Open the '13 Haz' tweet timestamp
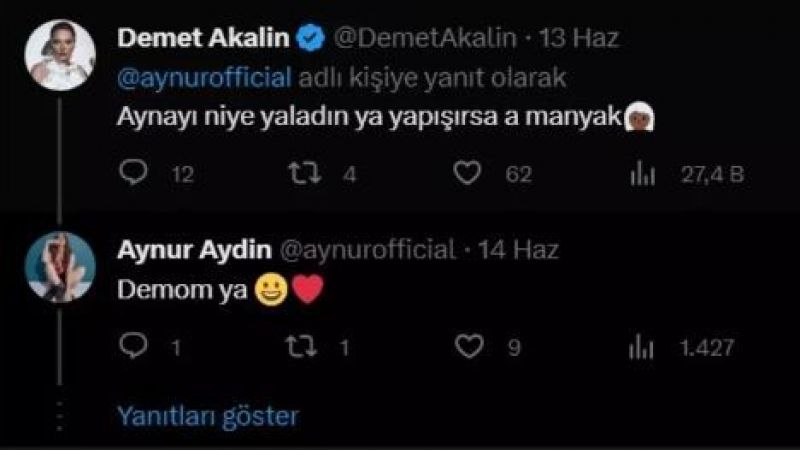800x450 pixels. coord(579,39)
